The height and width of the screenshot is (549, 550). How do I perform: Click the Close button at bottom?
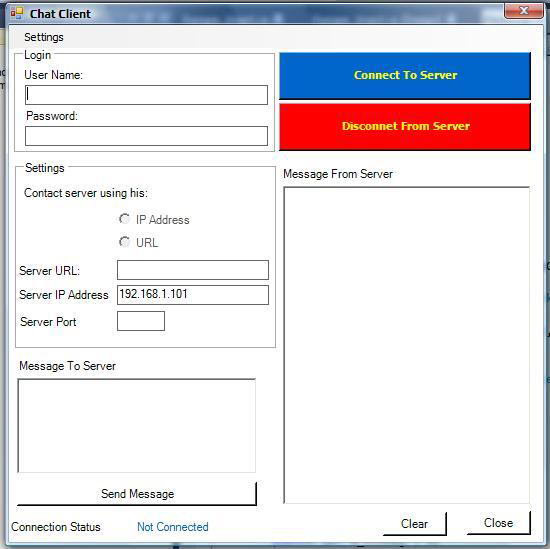[498, 523]
